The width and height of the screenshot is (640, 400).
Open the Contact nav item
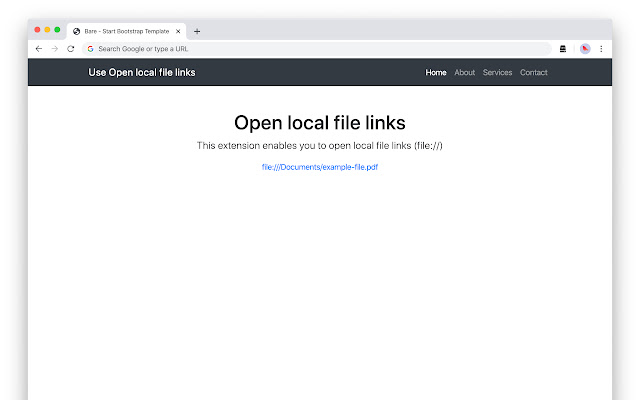click(533, 73)
